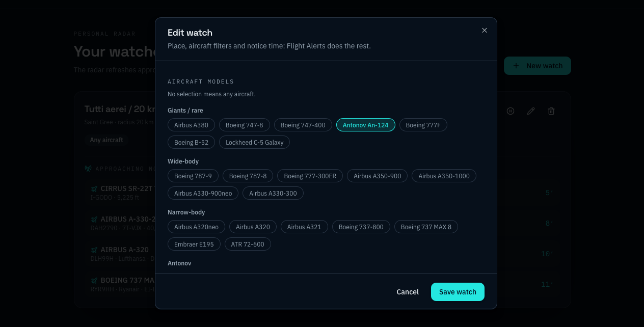Choose the ATR 72-600 chip
Viewport: 644px width, 327px height.
point(248,244)
